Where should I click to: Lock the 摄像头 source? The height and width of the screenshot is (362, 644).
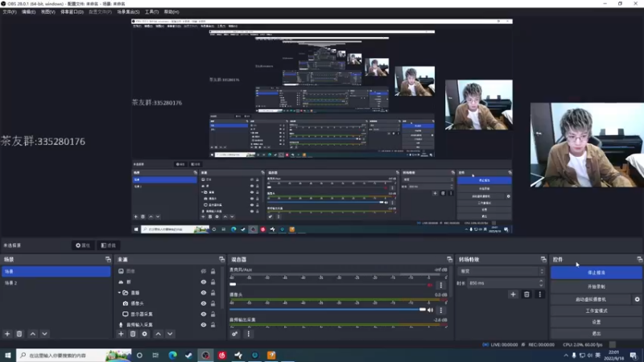[213, 303]
